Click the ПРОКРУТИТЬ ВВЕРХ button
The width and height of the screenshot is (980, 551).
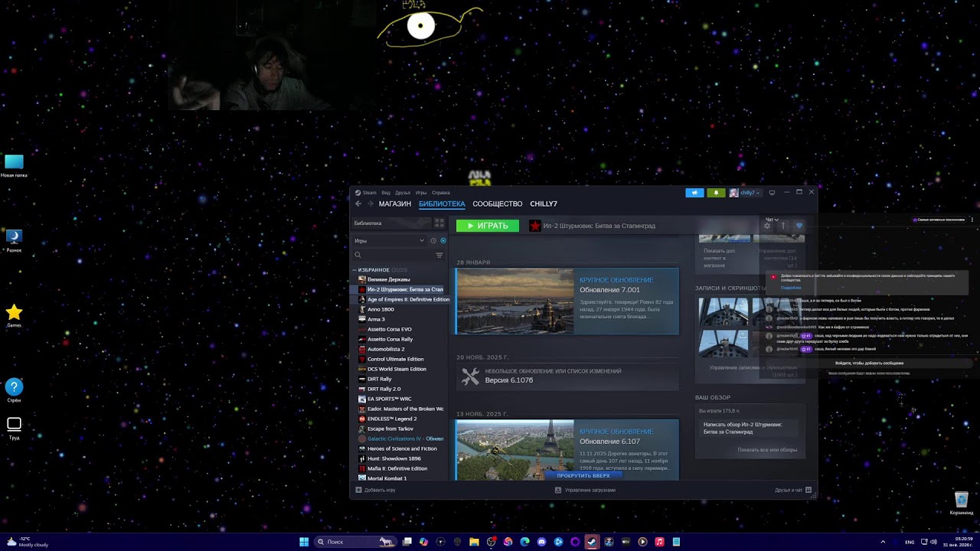[x=583, y=475]
